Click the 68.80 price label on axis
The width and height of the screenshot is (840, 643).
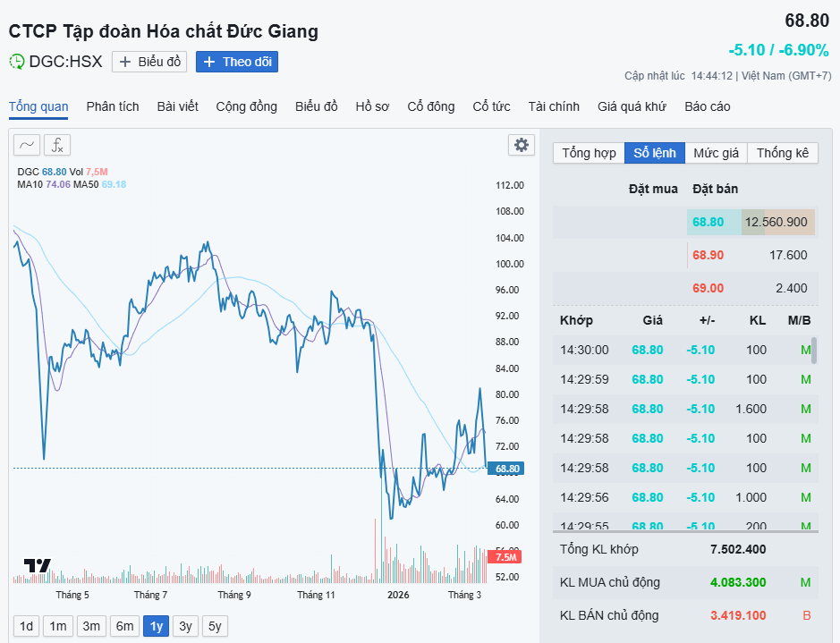pos(506,469)
